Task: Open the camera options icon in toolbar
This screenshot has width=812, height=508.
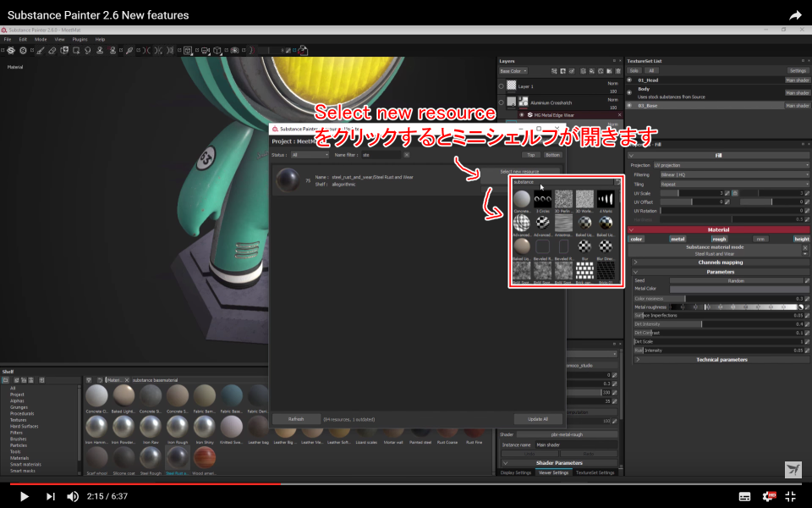Action: coord(205,50)
